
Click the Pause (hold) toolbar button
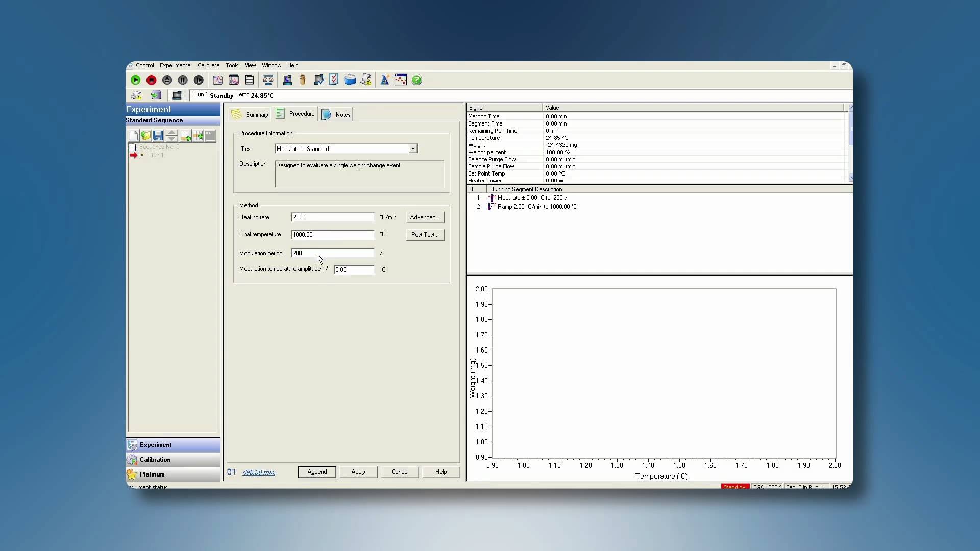point(183,80)
